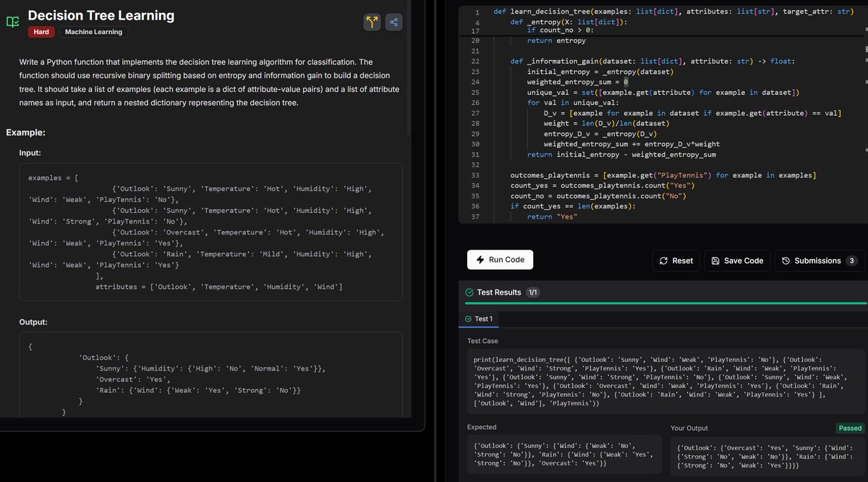Open the yellow fork/branch icon button
The width and height of the screenshot is (868, 482).
point(372,22)
